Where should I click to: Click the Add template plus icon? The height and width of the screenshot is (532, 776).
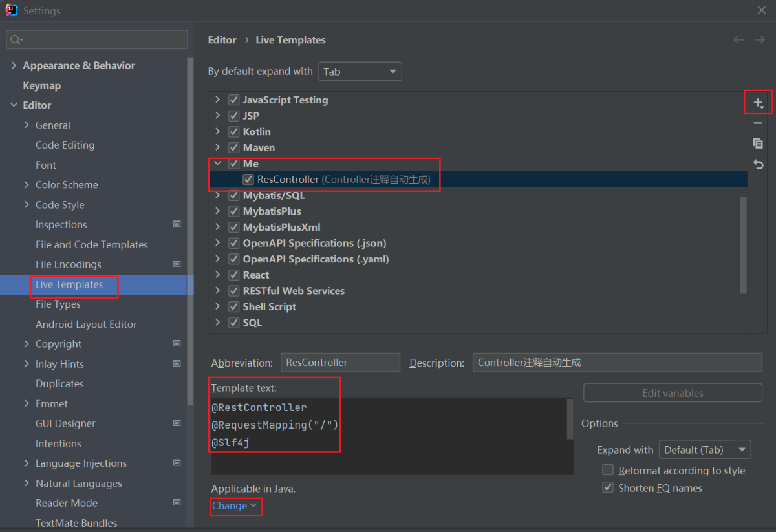coord(758,103)
